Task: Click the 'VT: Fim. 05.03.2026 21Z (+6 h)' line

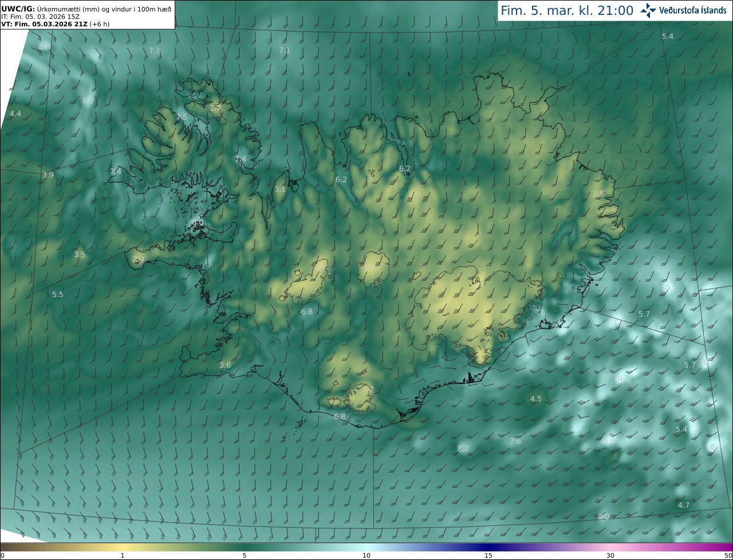Action: [57, 24]
